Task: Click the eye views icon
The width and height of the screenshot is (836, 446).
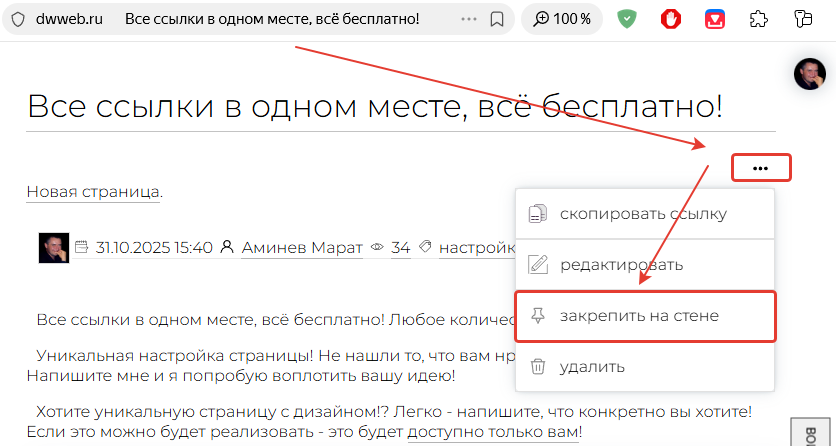Action: (377, 247)
